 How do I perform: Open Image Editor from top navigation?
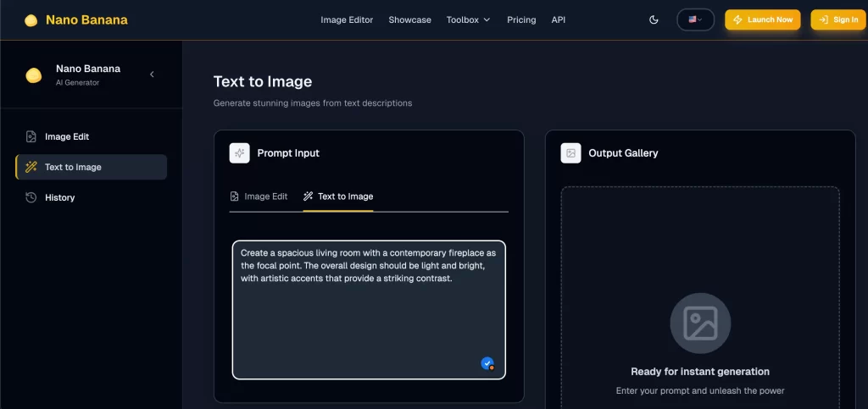(x=347, y=19)
